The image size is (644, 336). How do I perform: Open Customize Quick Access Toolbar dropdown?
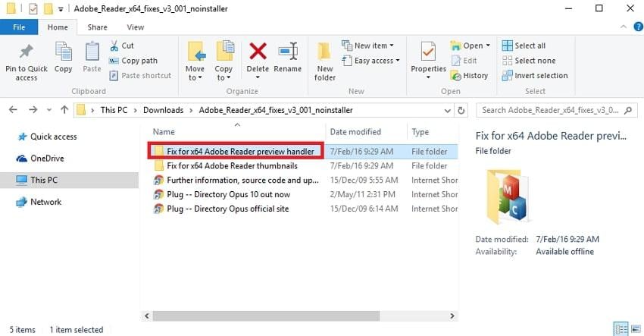click(x=61, y=9)
